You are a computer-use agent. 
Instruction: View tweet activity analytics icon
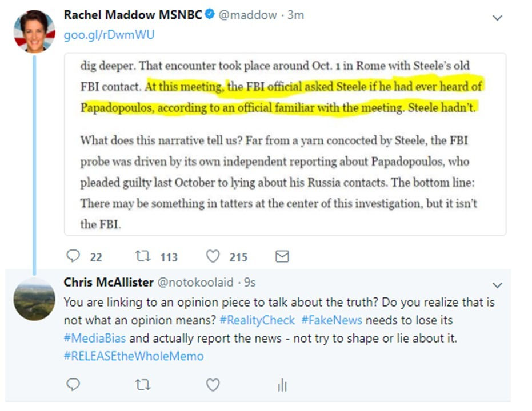pos(282,386)
